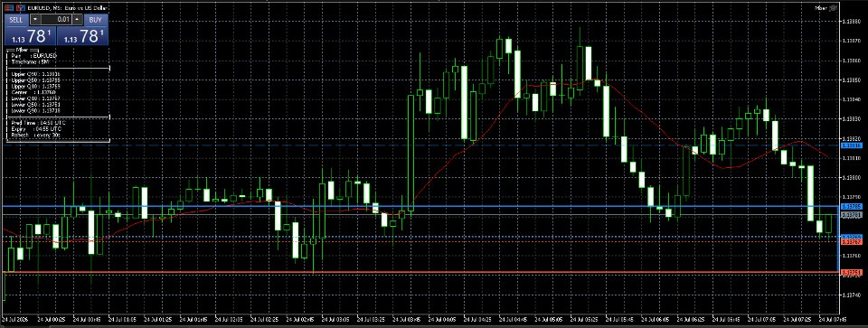Click the red 1.13751 price tag
This screenshot has height=328, width=868.
[852, 273]
